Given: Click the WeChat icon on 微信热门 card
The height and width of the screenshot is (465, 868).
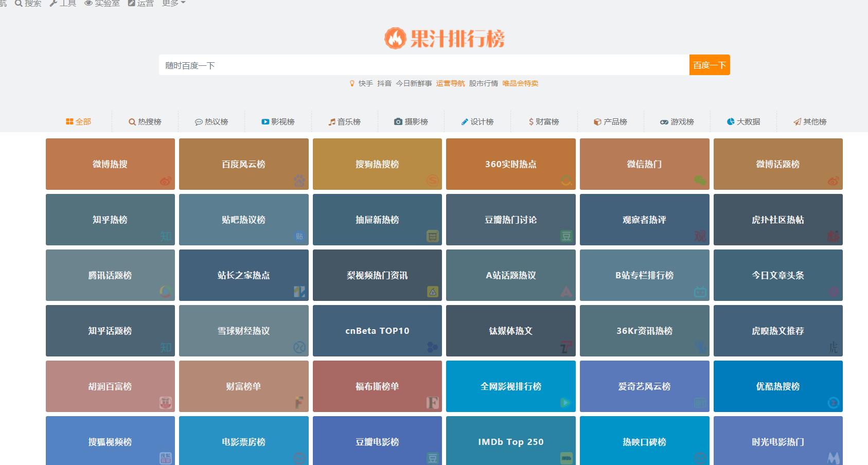Looking at the screenshot, I should (x=700, y=181).
